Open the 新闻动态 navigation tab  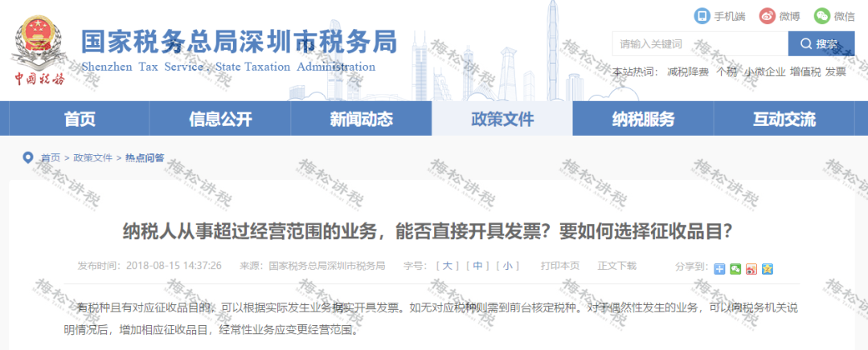coord(362,118)
